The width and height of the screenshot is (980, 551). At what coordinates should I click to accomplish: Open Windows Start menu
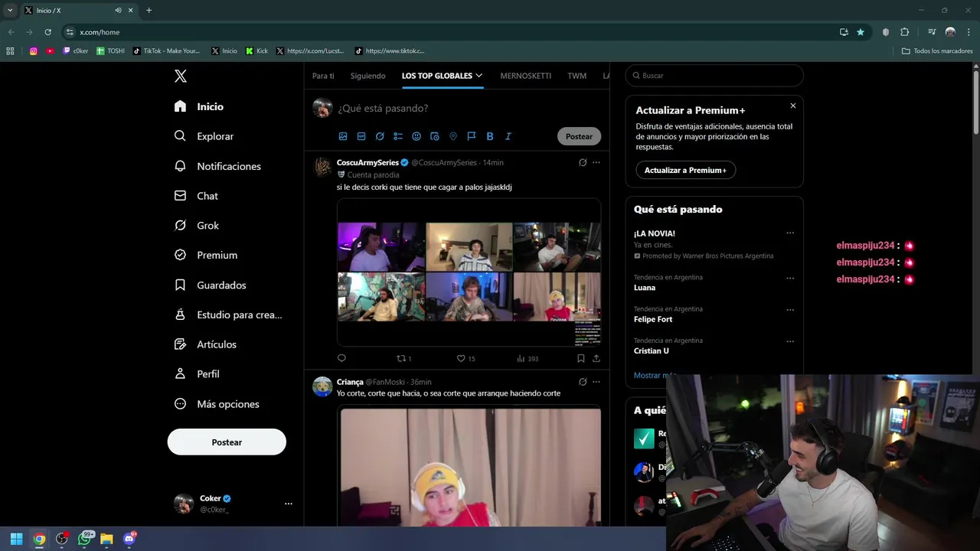(16, 539)
